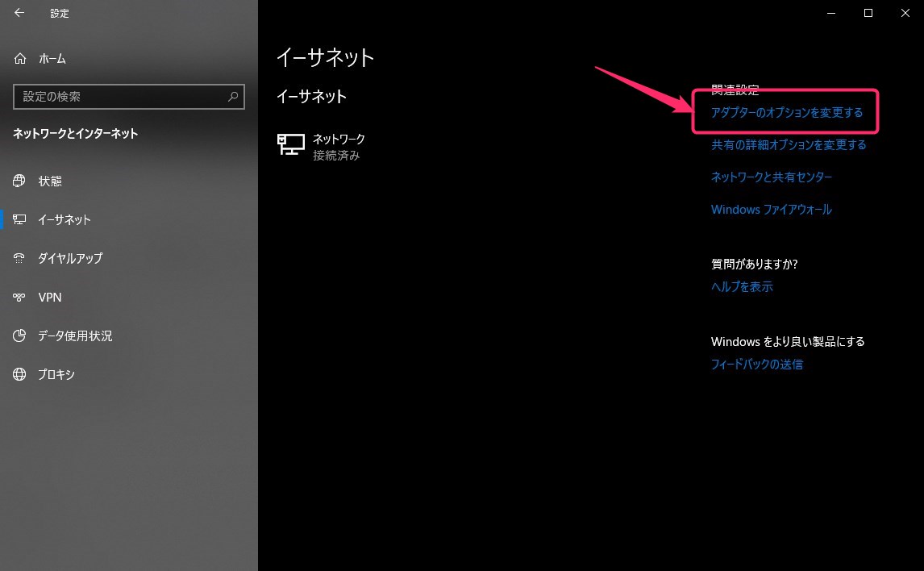Open ネットワークと共有センター link
This screenshot has width=924, height=571.
tap(772, 177)
